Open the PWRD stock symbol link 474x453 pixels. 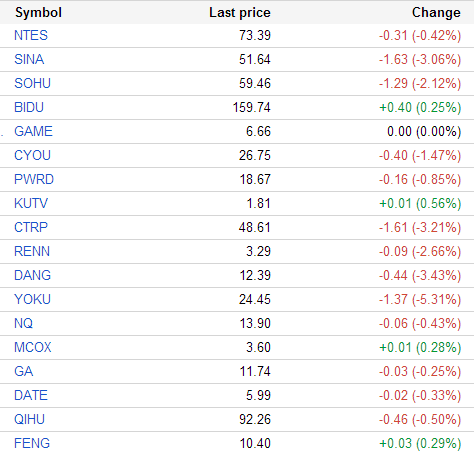[34, 179]
